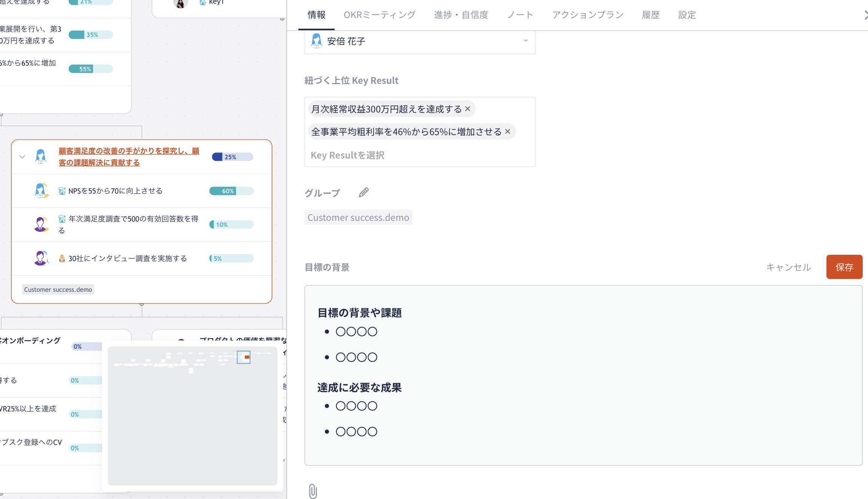
Task: Click the 年次満足度調査で500の有効回答数 key result
Action: pos(128,225)
